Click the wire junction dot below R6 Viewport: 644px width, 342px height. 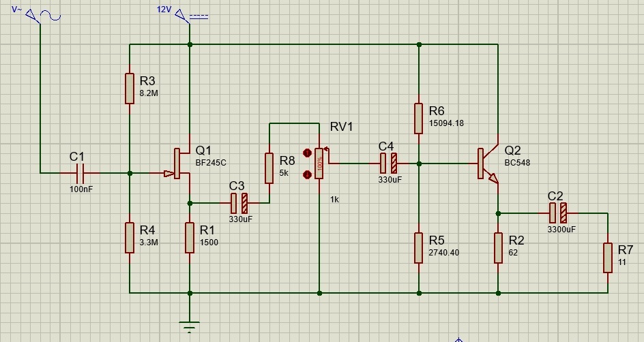(419, 164)
